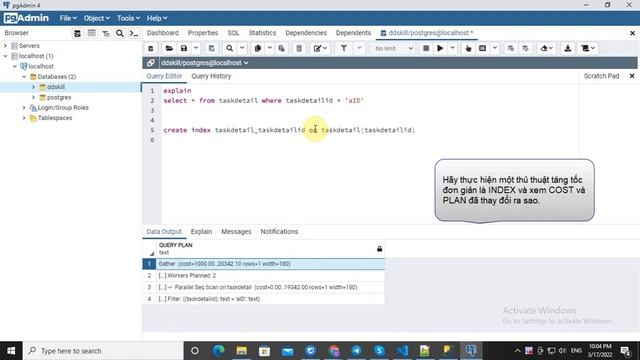Click the Delete rows trash icon

[299, 48]
